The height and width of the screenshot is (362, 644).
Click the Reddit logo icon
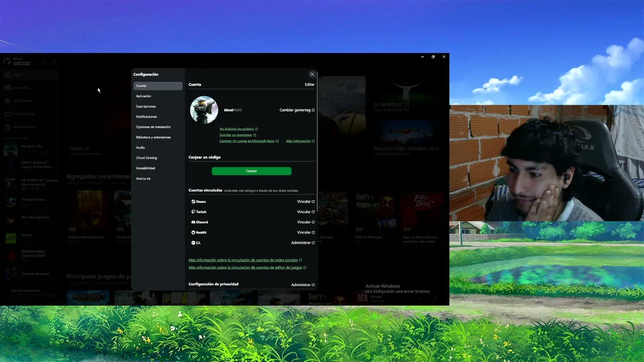(193, 232)
